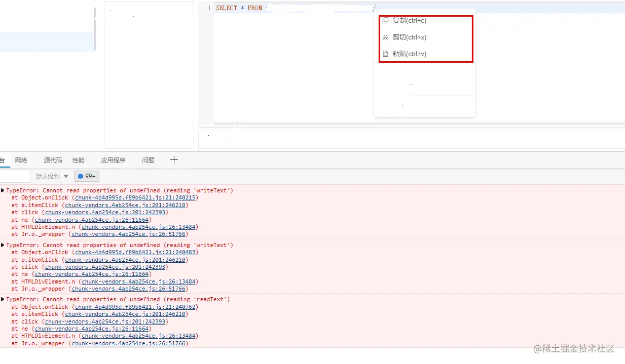The width and height of the screenshot is (625, 364).
Task: Choose 剪切(ctrl+x) from the context menu
Action: 409,37
